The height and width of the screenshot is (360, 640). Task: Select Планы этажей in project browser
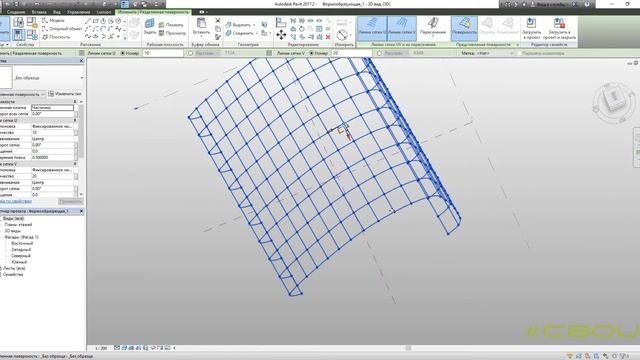click(x=18, y=224)
